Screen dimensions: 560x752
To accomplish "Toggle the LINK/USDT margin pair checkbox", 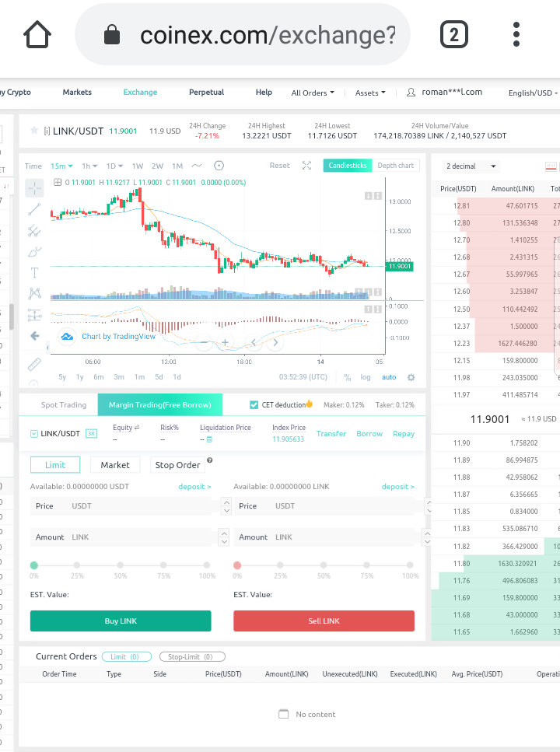I will pos(34,434).
